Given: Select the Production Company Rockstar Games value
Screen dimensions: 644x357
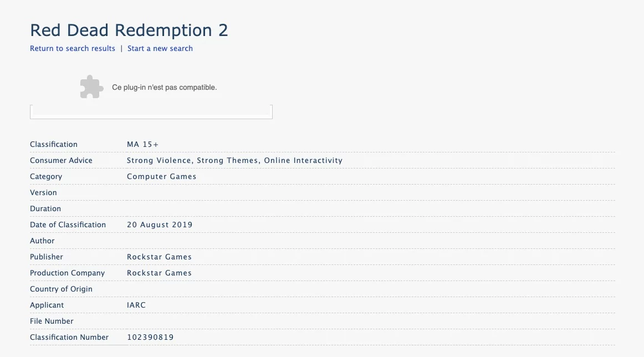Looking at the screenshot, I should pyautogui.click(x=160, y=273).
